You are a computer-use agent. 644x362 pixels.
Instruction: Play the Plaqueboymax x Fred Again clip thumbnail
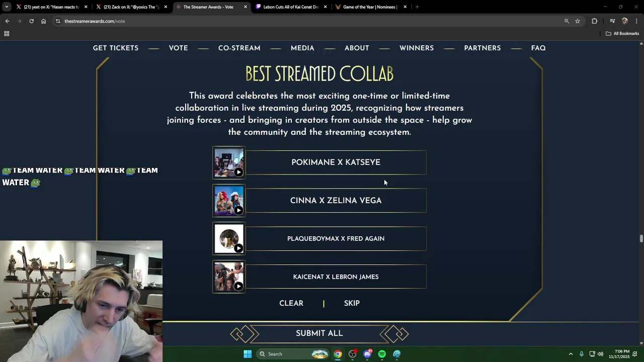229,239
